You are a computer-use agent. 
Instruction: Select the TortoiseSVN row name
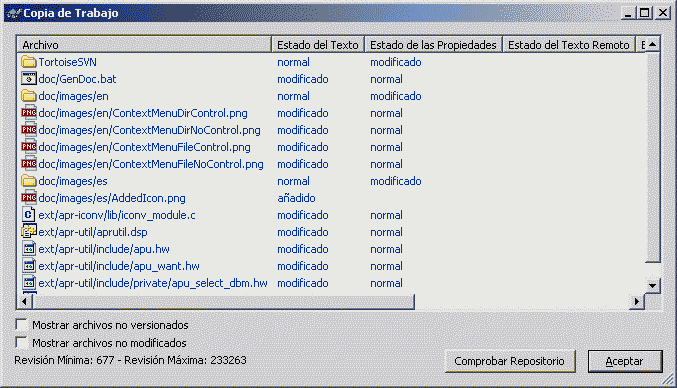click(x=67, y=62)
